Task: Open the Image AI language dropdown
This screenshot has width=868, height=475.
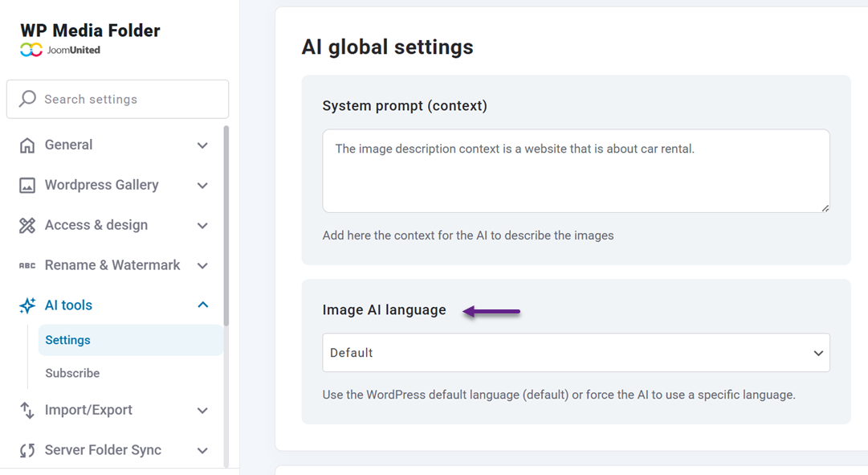Action: [575, 353]
